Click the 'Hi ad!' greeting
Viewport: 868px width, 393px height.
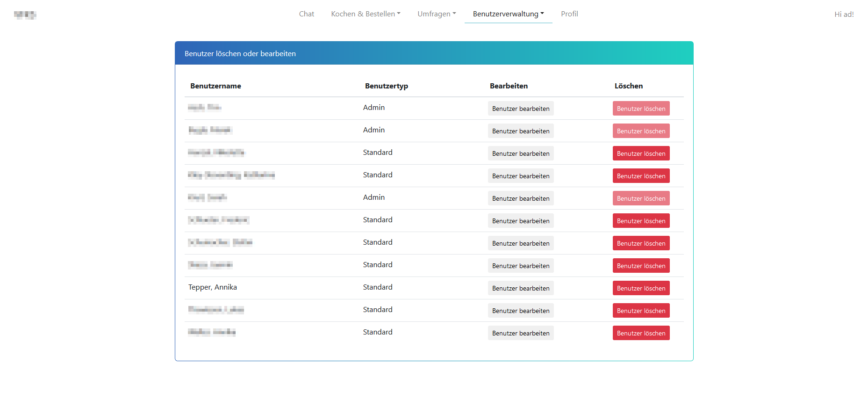(844, 15)
